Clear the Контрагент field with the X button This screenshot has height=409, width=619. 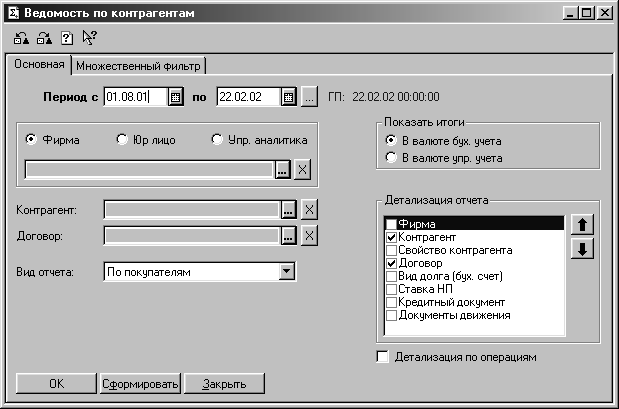309,209
